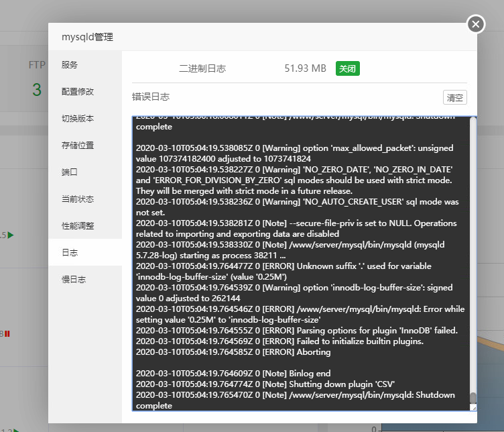Open 性能调整 options
The height and width of the screenshot is (432, 504).
[78, 225]
